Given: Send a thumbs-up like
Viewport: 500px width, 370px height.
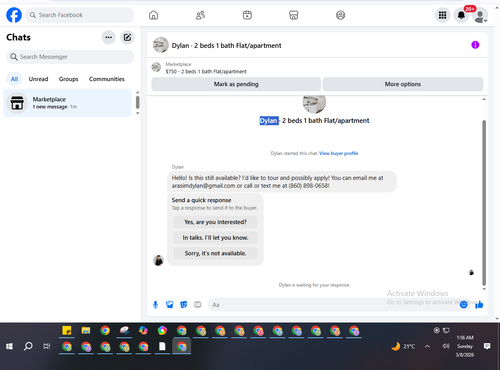Looking at the screenshot, I should tap(479, 304).
